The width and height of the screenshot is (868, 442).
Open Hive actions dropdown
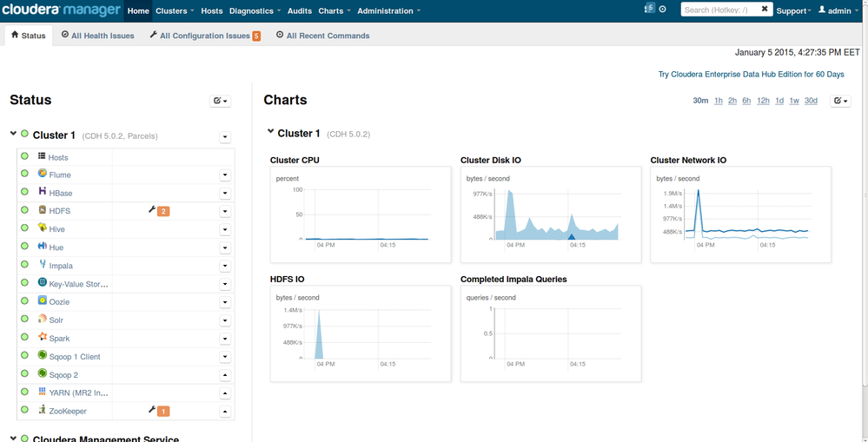click(x=225, y=229)
